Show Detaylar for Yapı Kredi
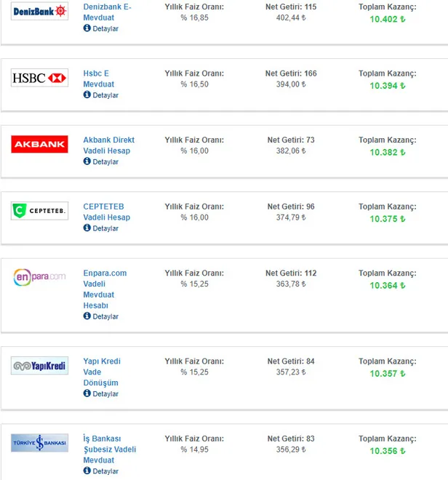 pos(105,394)
